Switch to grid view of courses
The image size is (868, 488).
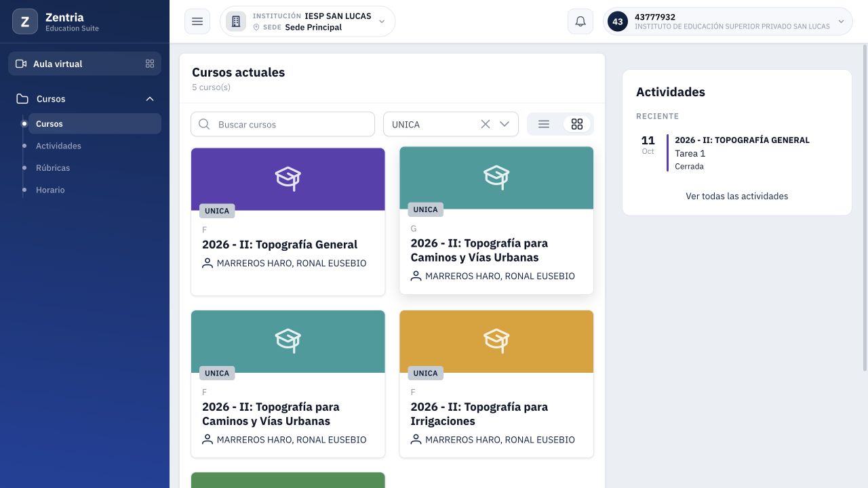click(x=577, y=124)
